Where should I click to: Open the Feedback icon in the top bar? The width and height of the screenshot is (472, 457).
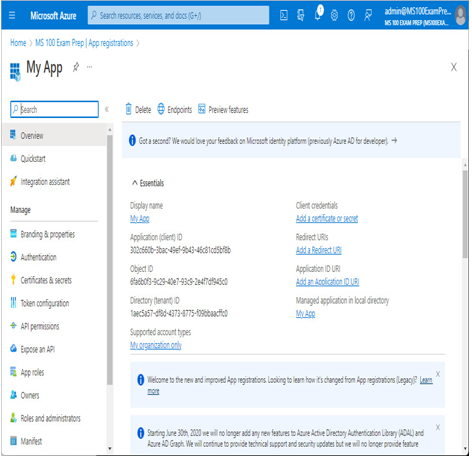(368, 15)
